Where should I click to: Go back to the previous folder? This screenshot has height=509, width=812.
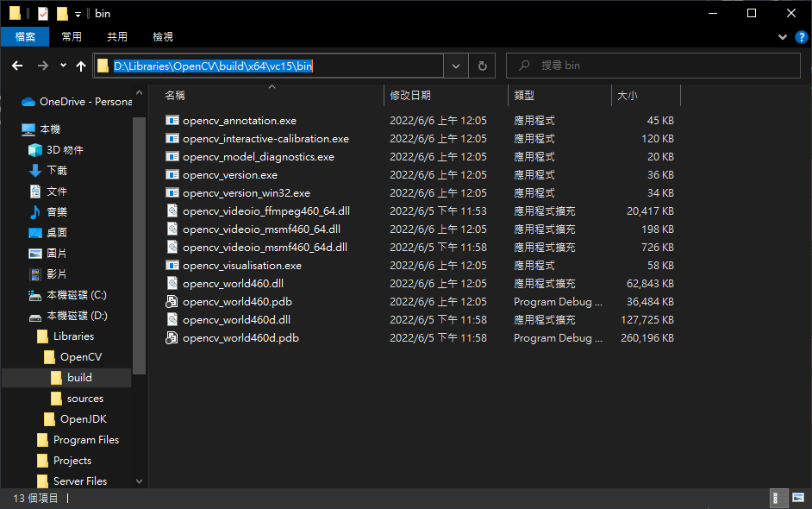(17, 66)
